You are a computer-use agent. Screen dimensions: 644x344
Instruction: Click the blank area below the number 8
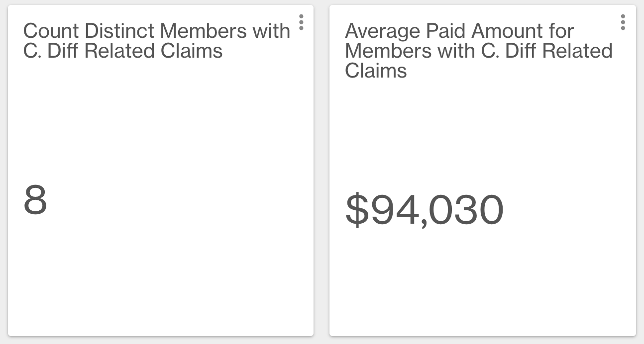[x=159, y=278]
